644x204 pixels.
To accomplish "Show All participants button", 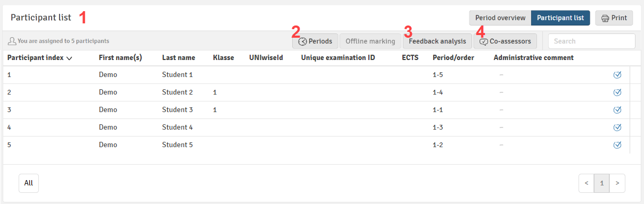I will pos(29,183).
